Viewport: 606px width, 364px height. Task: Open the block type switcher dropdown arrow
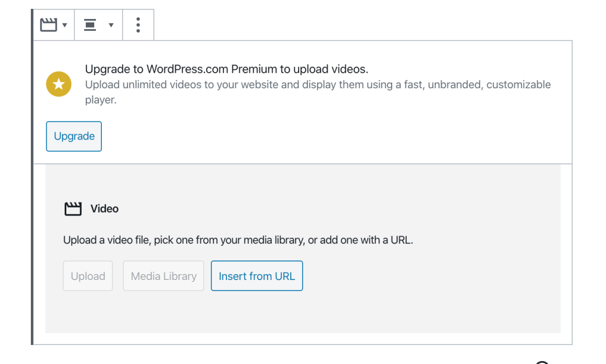click(64, 25)
